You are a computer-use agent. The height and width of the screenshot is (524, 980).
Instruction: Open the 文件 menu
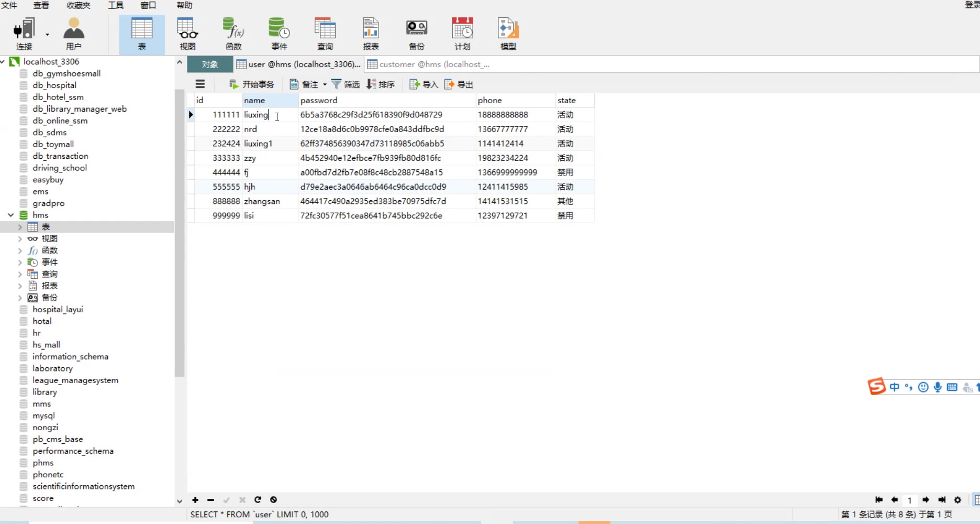coord(9,5)
